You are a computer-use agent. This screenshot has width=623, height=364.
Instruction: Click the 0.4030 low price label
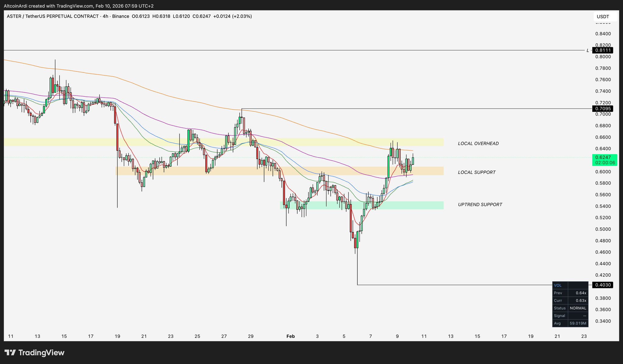(x=602, y=285)
